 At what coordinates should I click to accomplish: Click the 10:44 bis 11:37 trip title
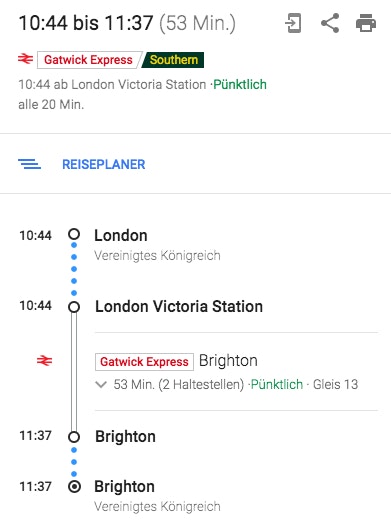click(x=127, y=23)
